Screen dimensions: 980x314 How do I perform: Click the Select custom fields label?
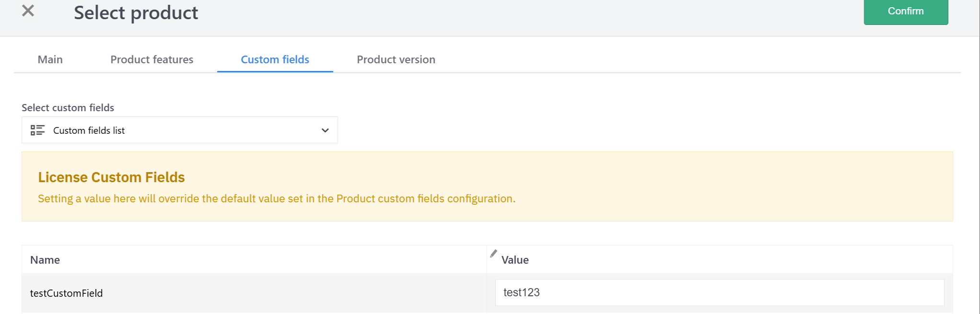pyautogui.click(x=68, y=108)
